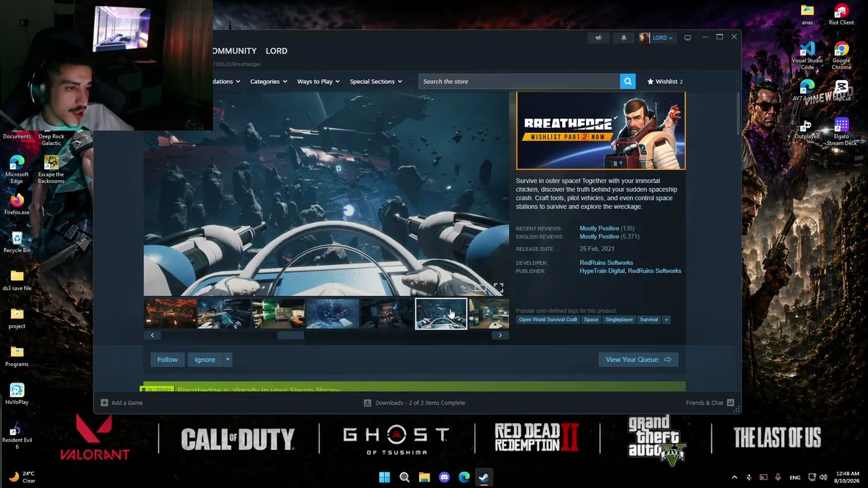Open the RedRuins Softworks developer link
The height and width of the screenshot is (488, 868).
point(606,263)
